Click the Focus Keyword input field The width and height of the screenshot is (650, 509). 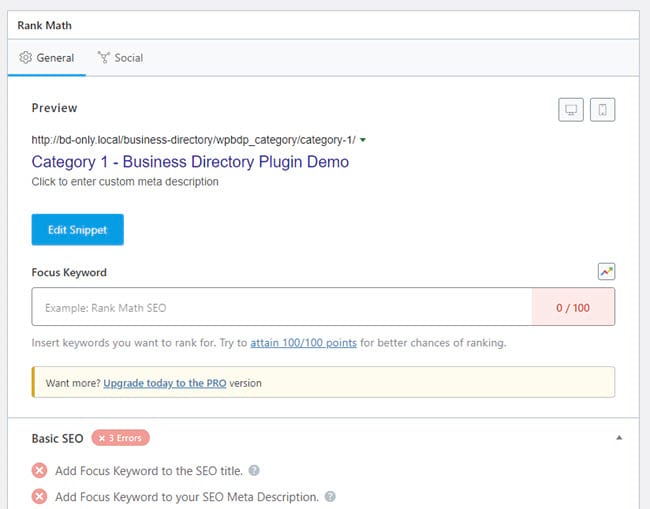(x=282, y=307)
